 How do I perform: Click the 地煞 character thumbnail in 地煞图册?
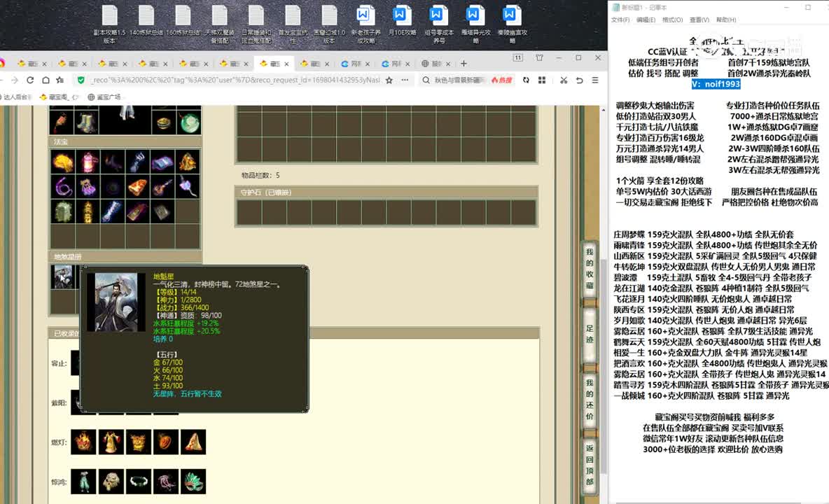63,276
